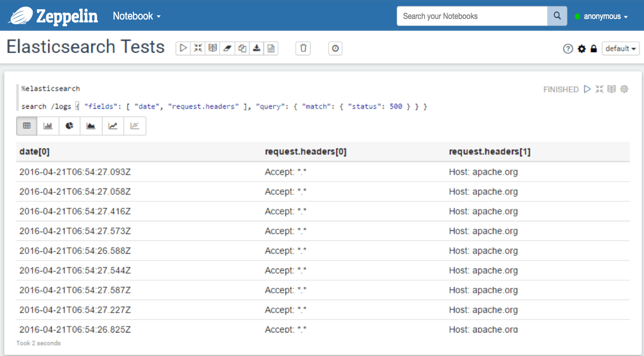Switch to the bar chart visualization
Viewport: 644px width, 356px height.
point(48,126)
